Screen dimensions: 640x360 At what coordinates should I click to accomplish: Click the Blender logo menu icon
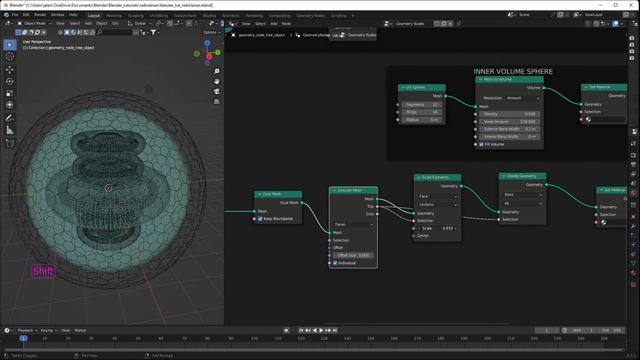(x=6, y=15)
